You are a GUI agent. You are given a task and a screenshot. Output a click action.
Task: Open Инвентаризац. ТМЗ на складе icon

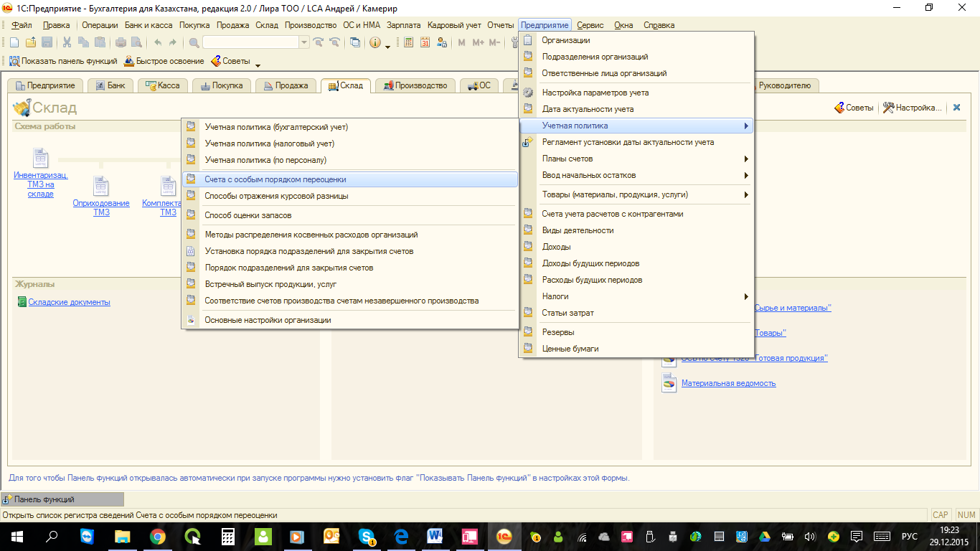pos(41,159)
